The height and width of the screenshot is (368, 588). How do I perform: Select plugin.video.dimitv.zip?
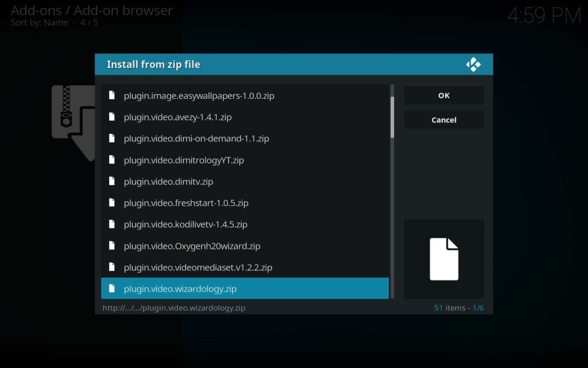click(245, 181)
